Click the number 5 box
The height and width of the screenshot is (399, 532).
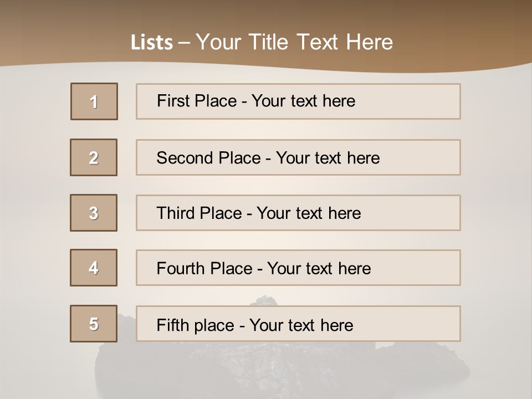coord(94,324)
